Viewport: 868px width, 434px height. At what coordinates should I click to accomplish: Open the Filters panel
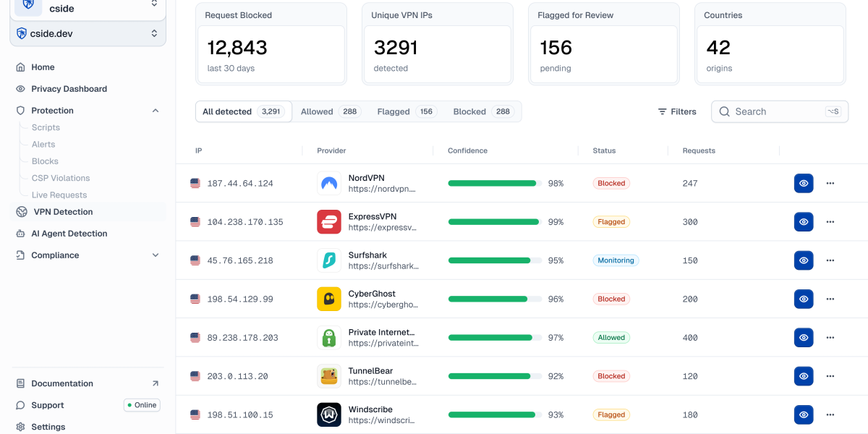676,111
